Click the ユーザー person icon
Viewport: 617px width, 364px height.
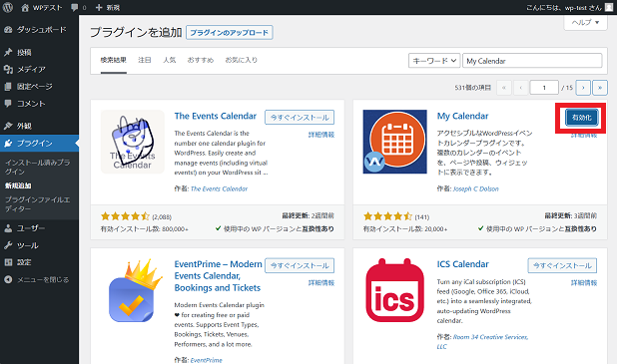click(x=8, y=228)
